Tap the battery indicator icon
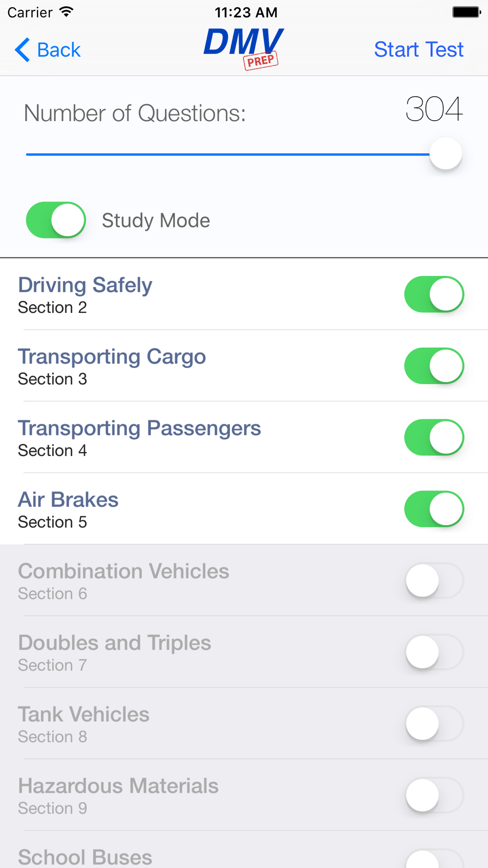The image size is (488, 868). (x=466, y=12)
